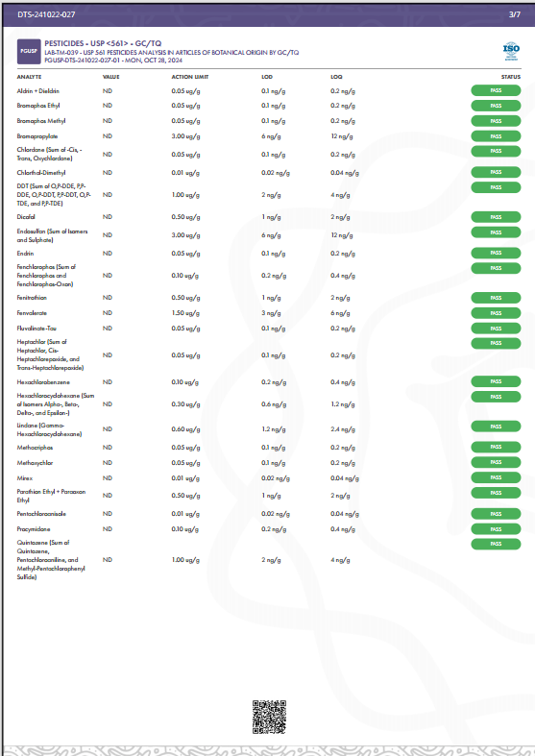Viewport: 535px width, 756px height.
Task: Click the 2.4 ng/g LOQ for Lindane
Action: (343, 429)
